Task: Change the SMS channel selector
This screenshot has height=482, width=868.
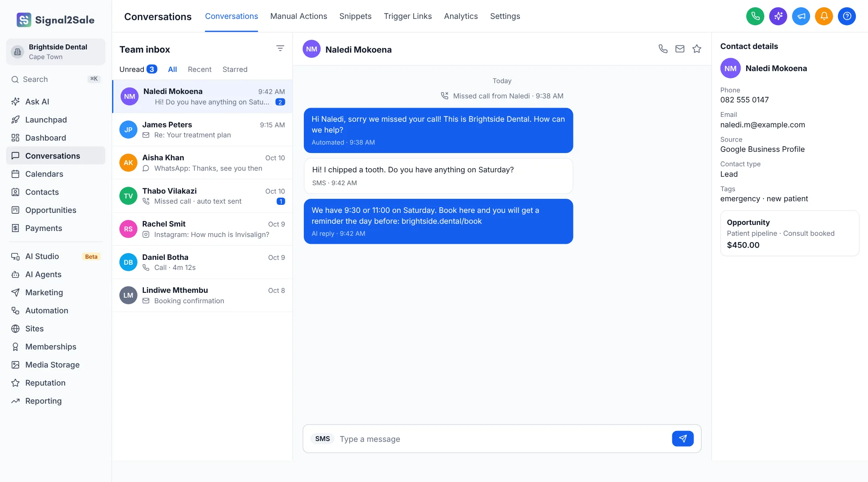Action: (x=322, y=439)
